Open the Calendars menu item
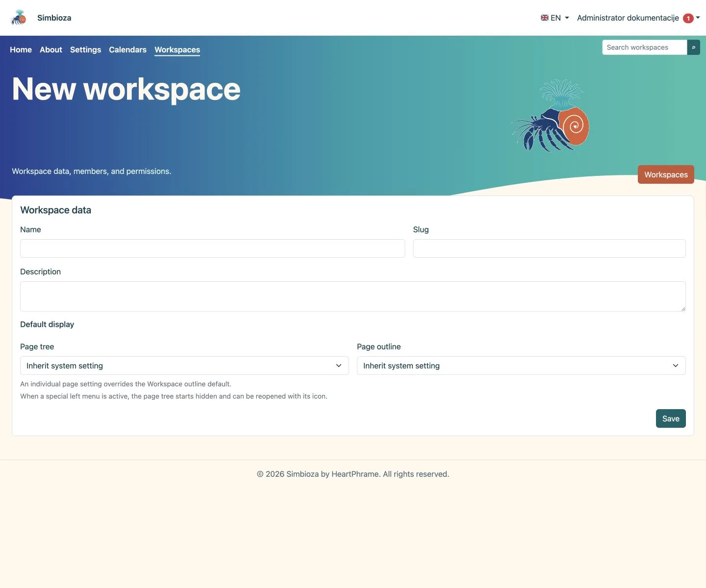Image resolution: width=706 pixels, height=588 pixels. pos(127,49)
